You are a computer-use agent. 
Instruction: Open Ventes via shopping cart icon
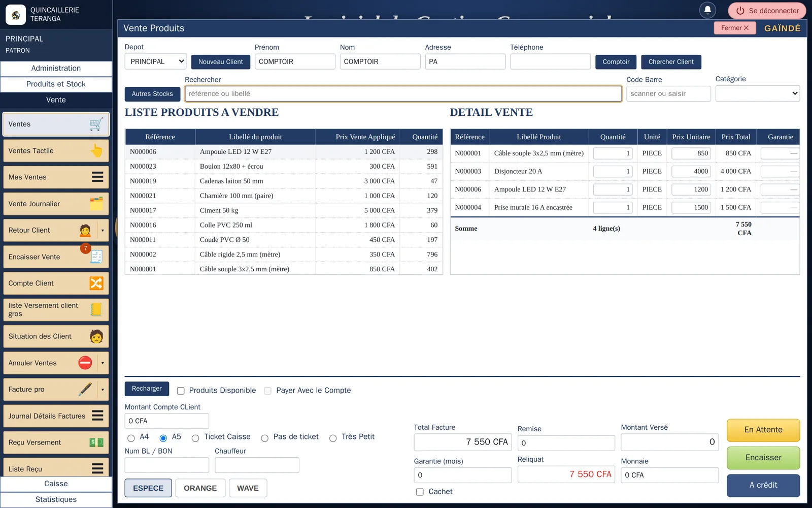(96, 124)
